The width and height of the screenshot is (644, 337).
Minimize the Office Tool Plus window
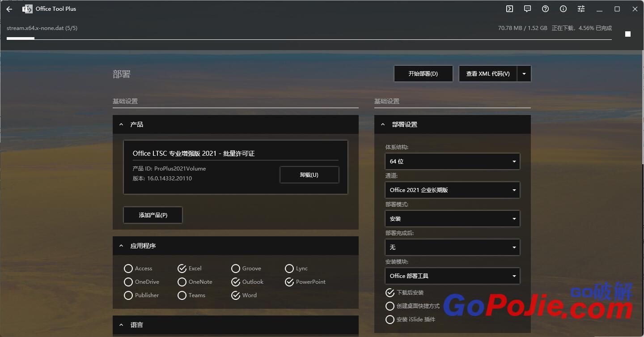click(599, 9)
